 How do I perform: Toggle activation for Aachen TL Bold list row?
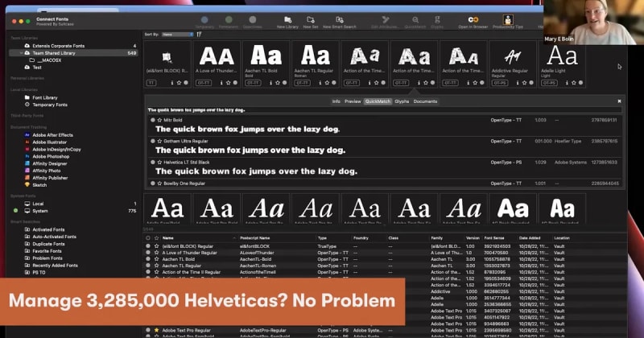[x=148, y=260]
